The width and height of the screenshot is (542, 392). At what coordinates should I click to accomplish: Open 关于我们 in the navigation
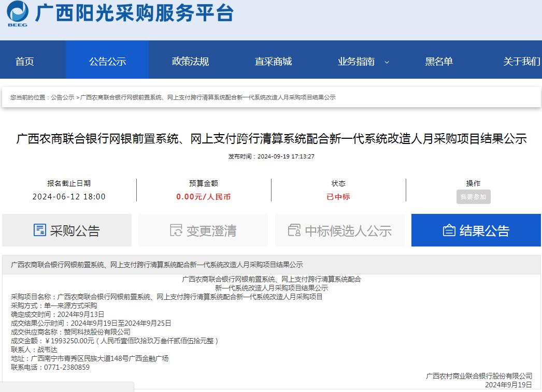click(522, 62)
